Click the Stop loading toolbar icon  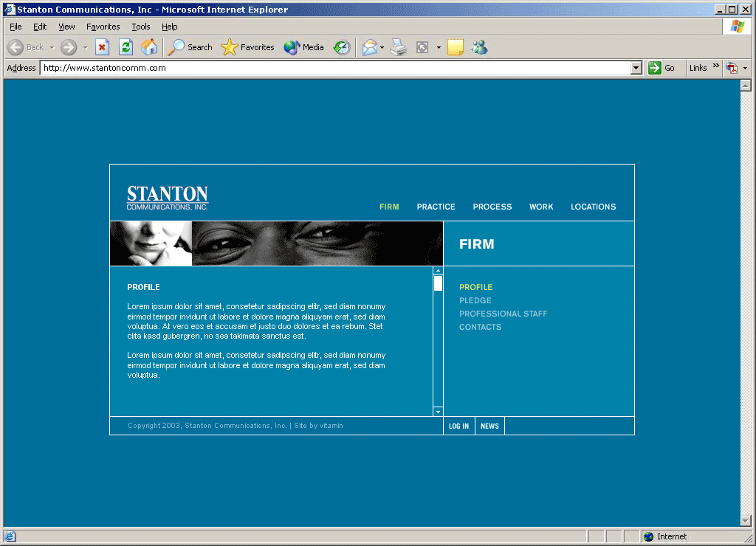point(103,47)
